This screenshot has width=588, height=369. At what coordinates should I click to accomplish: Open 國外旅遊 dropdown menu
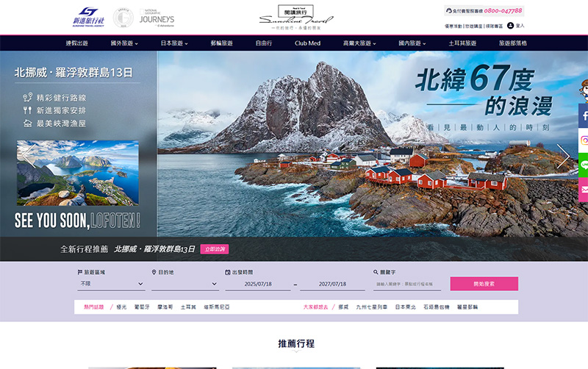pos(124,43)
